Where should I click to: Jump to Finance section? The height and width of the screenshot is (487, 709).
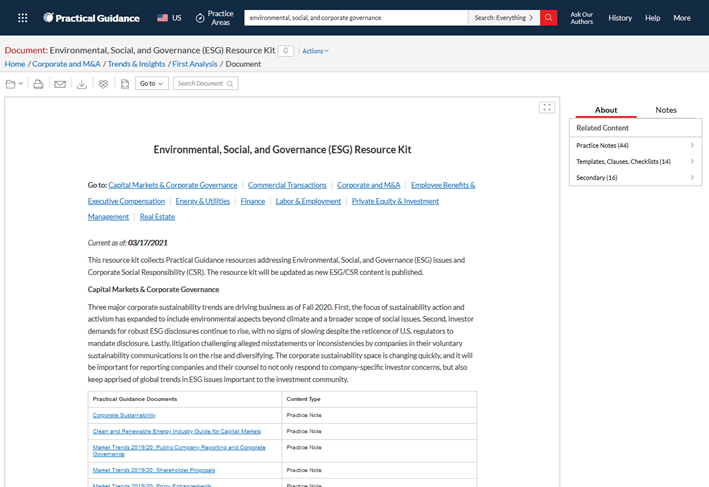tap(253, 201)
